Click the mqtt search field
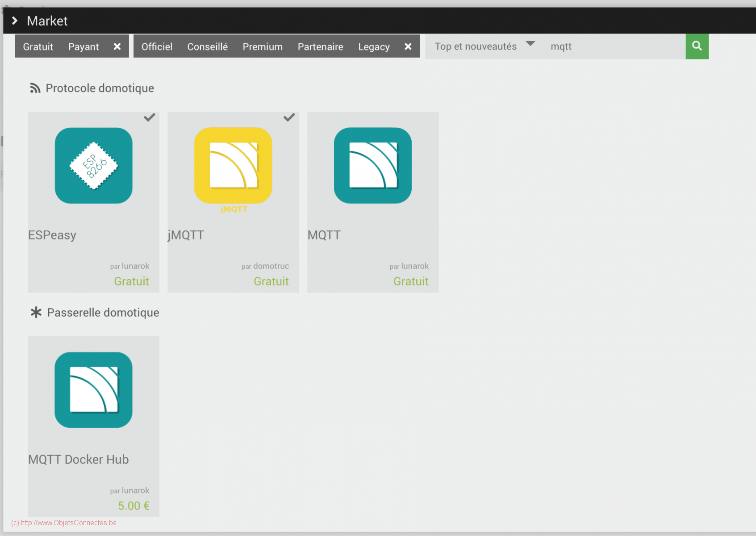Screen dimensions: 756x536 [x=615, y=46]
